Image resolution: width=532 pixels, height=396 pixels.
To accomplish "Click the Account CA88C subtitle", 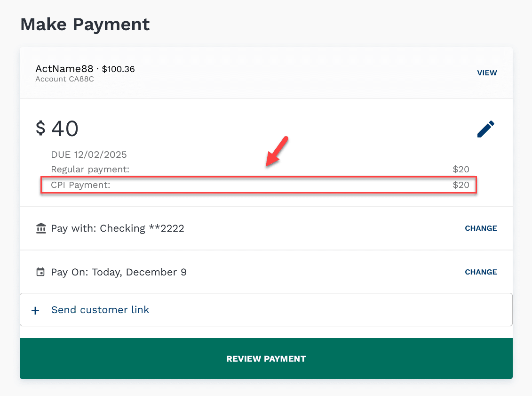I will [64, 79].
